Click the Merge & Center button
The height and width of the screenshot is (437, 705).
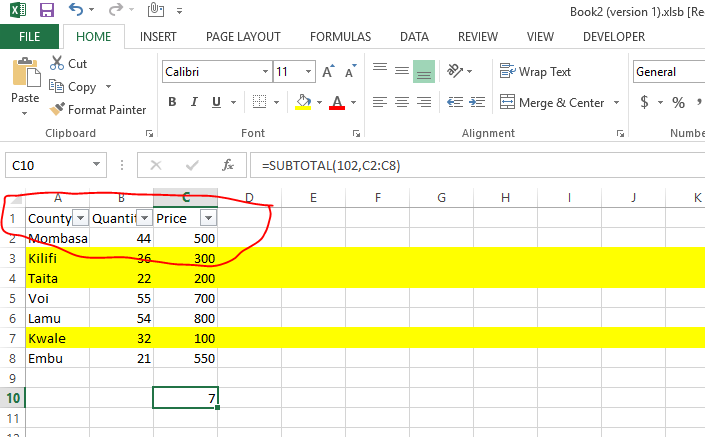(552, 102)
